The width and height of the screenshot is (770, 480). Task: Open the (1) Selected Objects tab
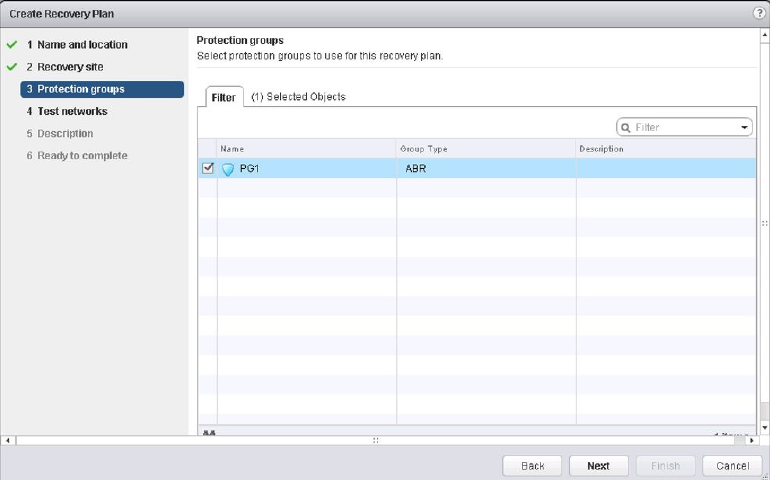298,97
